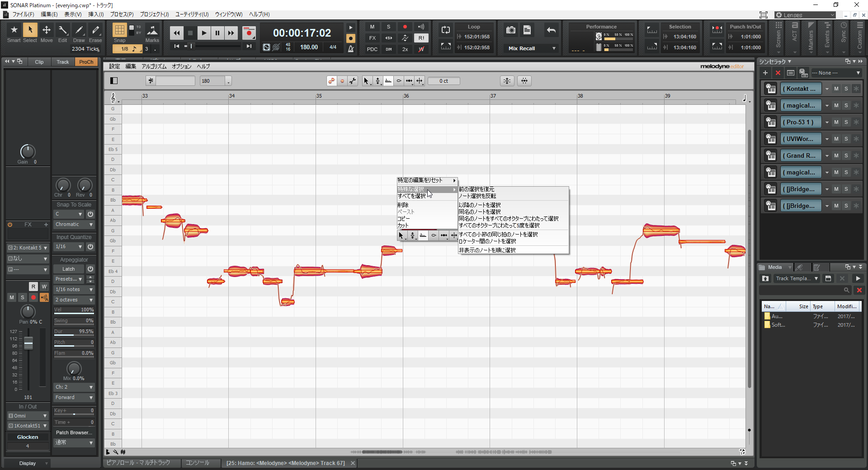This screenshot has height=470, width=868.
Task: Switch to the Clip tab
Action: coord(39,62)
